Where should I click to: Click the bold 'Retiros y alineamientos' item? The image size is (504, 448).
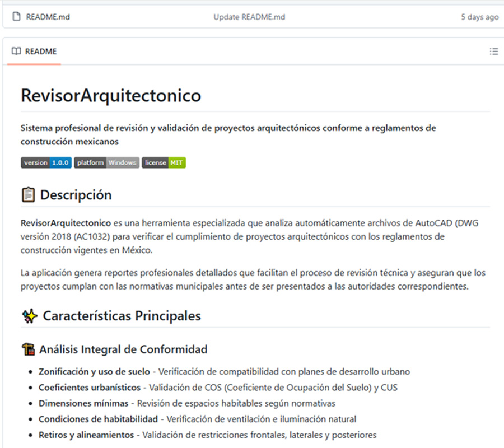pyautogui.click(x=86, y=435)
